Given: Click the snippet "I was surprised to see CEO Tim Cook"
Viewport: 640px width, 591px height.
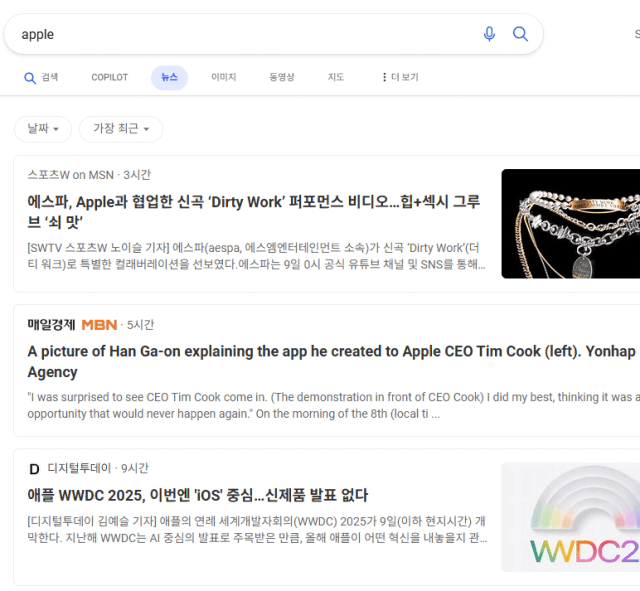Looking at the screenshot, I should coord(331,405).
